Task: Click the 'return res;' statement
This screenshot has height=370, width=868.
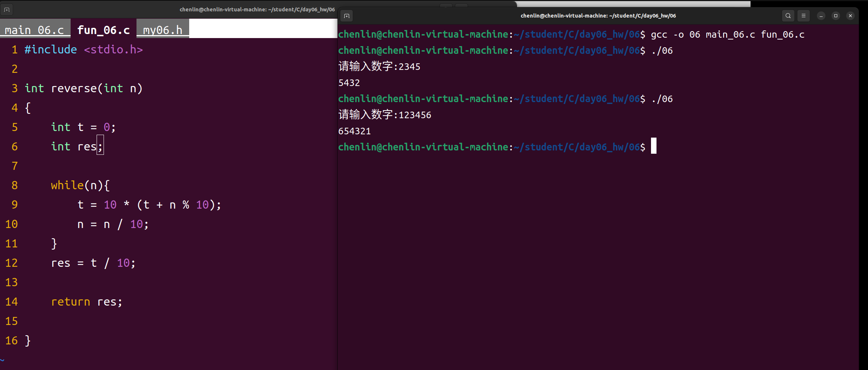Action: tap(87, 302)
